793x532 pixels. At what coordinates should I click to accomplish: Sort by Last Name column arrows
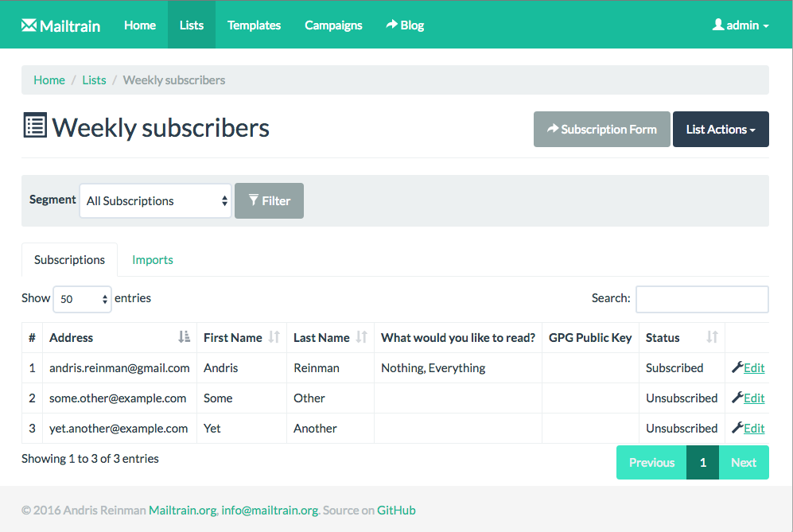361,337
